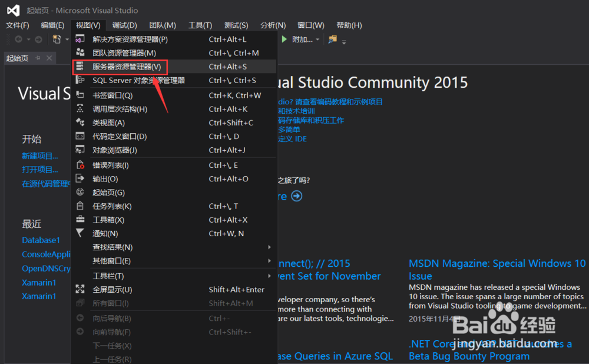Click the Full Screen icon
The height and width of the screenshot is (364, 589).
tap(80, 289)
